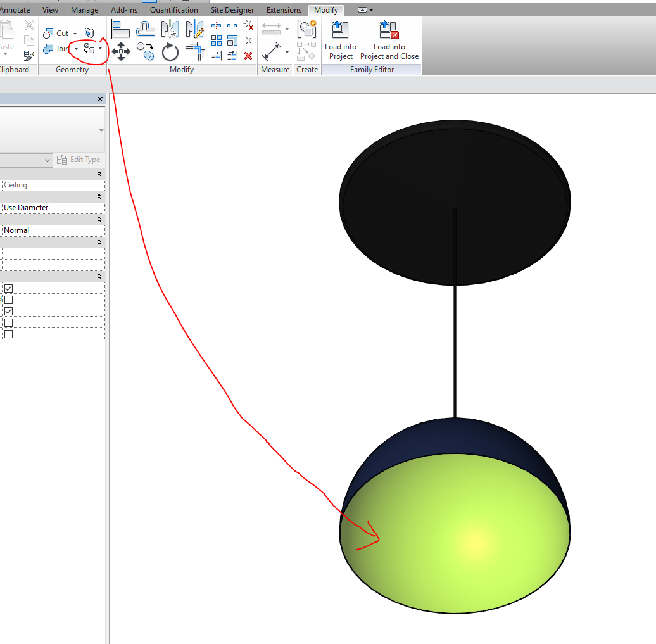This screenshot has height=644, width=656.
Task: Collapse the Ceiling properties section chevron
Action: (x=99, y=174)
